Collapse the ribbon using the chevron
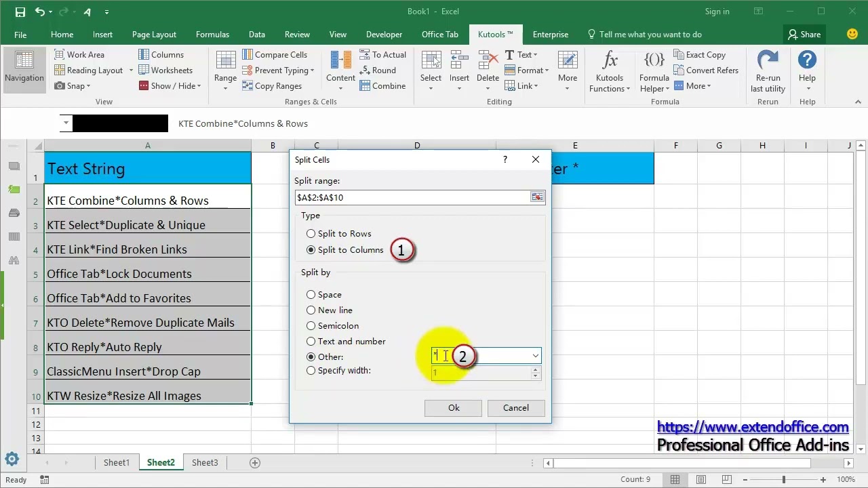The image size is (868, 488). 858,102
